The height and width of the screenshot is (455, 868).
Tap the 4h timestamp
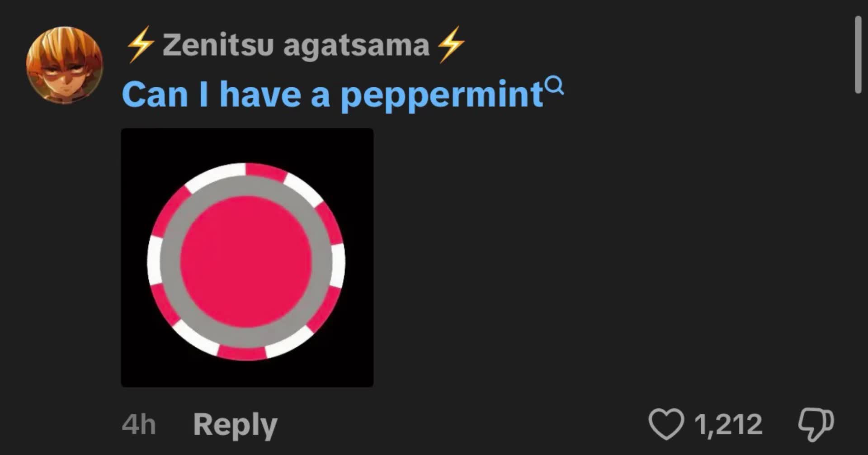(139, 425)
